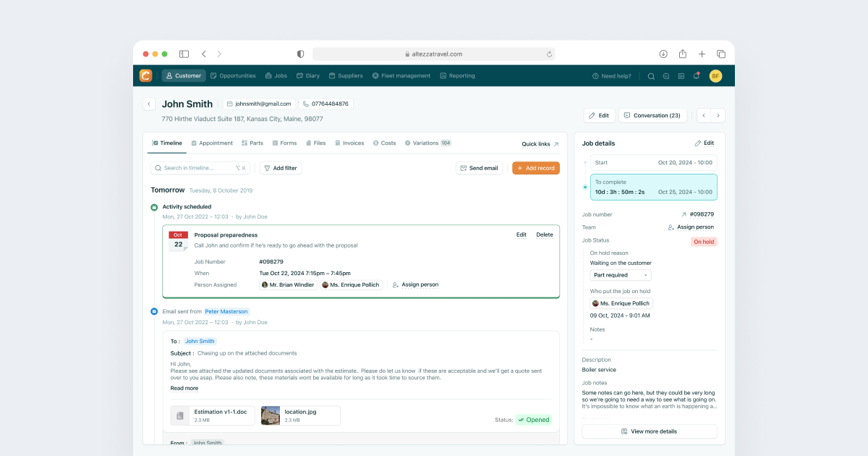
Task: Switch to the Costs tab
Action: pyautogui.click(x=384, y=143)
